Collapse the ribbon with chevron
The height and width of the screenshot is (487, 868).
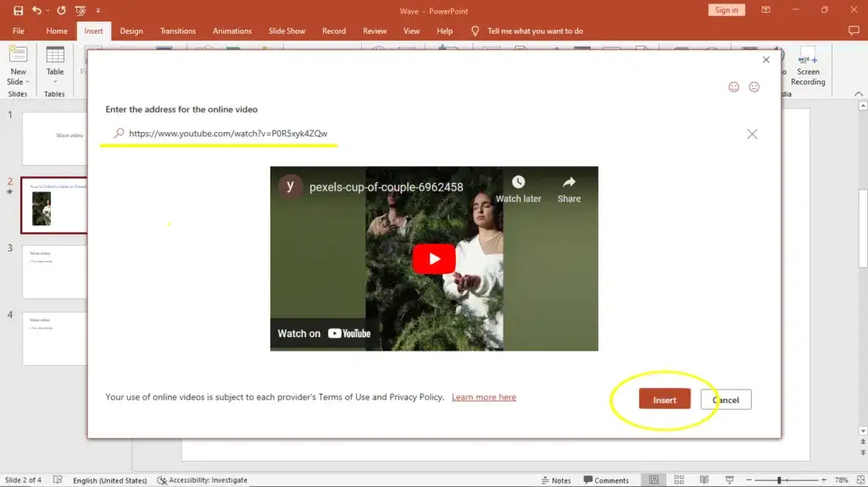tap(858, 93)
